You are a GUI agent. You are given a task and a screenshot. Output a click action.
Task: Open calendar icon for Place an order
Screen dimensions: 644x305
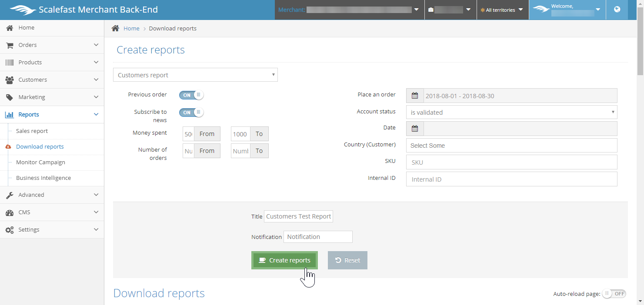pyautogui.click(x=415, y=96)
